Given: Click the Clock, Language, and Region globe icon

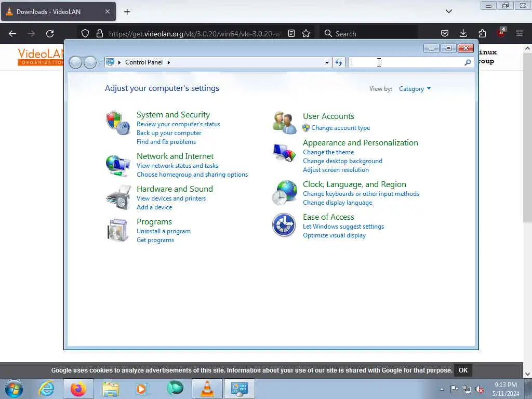Looking at the screenshot, I should click(x=285, y=193).
